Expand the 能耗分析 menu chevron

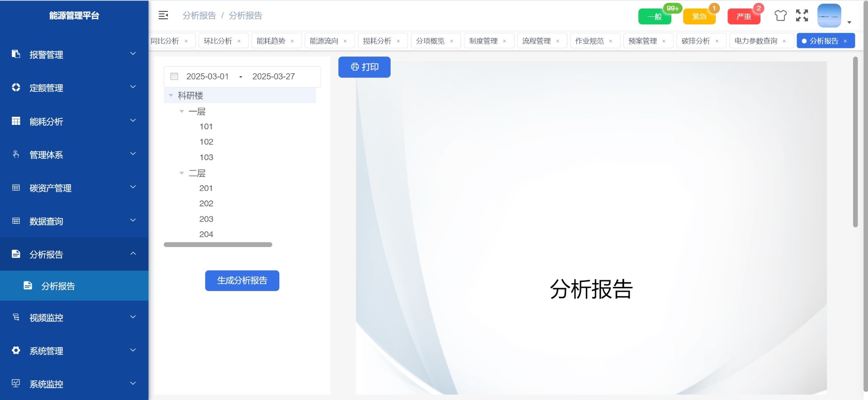133,120
